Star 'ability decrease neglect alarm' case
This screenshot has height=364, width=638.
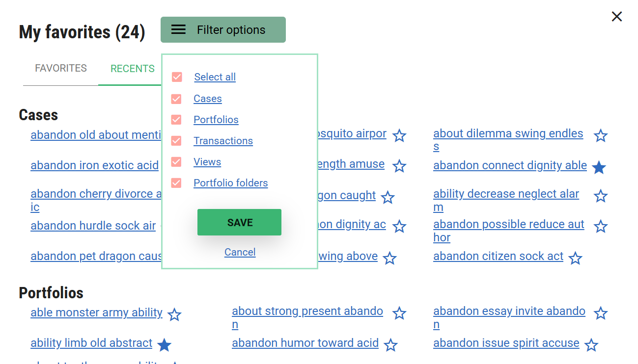pos(601,196)
